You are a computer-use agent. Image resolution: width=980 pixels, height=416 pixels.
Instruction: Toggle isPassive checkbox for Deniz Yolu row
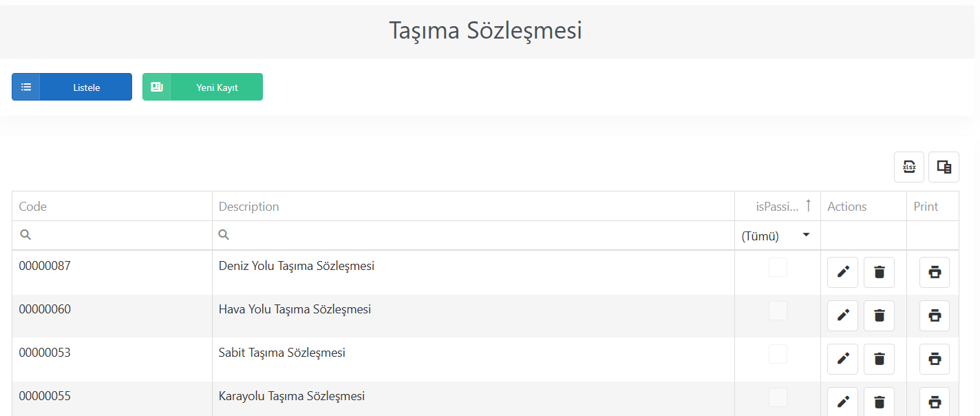coord(778,267)
